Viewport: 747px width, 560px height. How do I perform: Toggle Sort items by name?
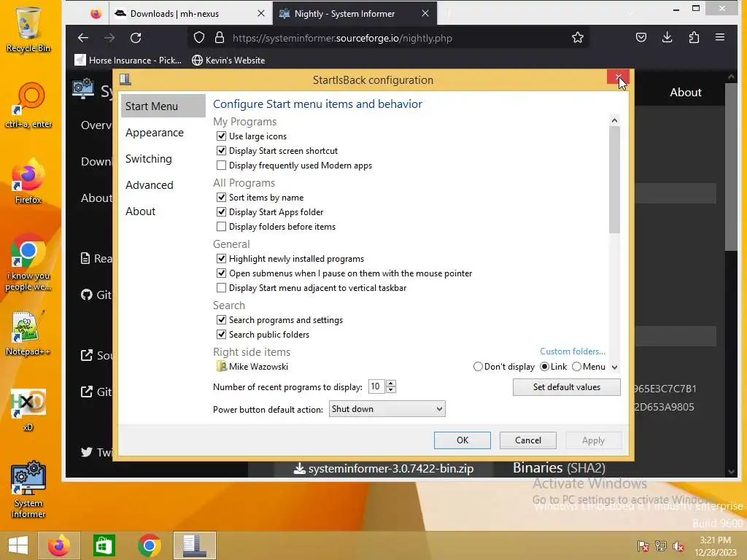[221, 197]
